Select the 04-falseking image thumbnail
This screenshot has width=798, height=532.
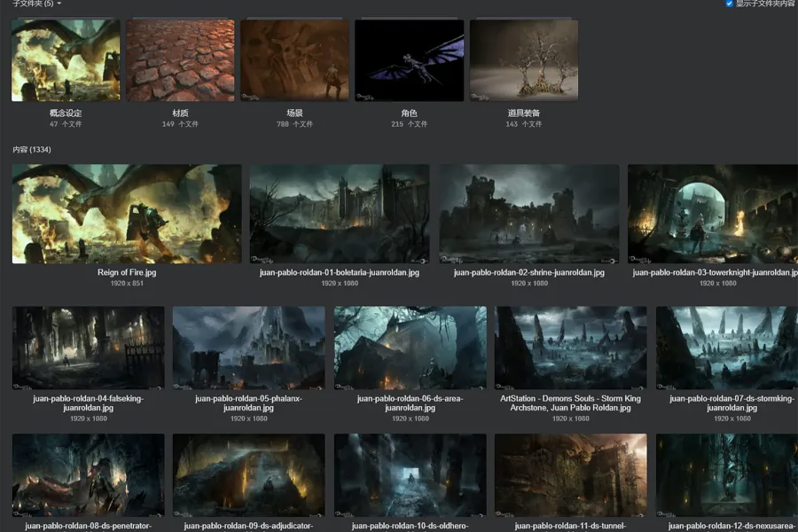pos(88,348)
